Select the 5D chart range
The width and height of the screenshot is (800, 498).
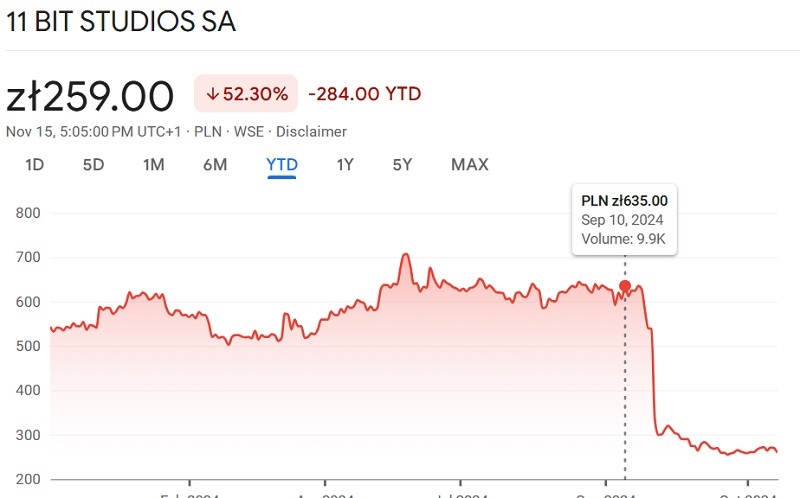pos(93,165)
